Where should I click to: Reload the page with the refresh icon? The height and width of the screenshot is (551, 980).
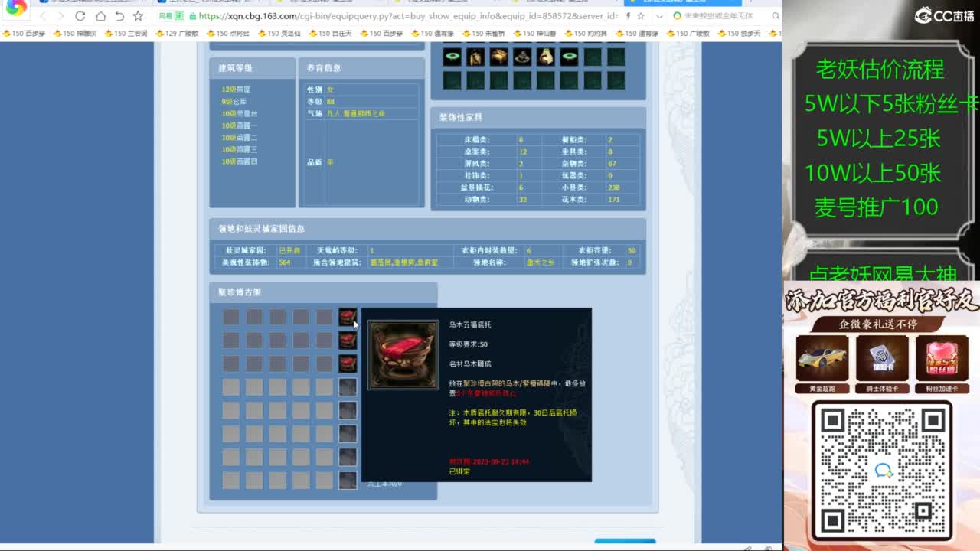pos(80,16)
